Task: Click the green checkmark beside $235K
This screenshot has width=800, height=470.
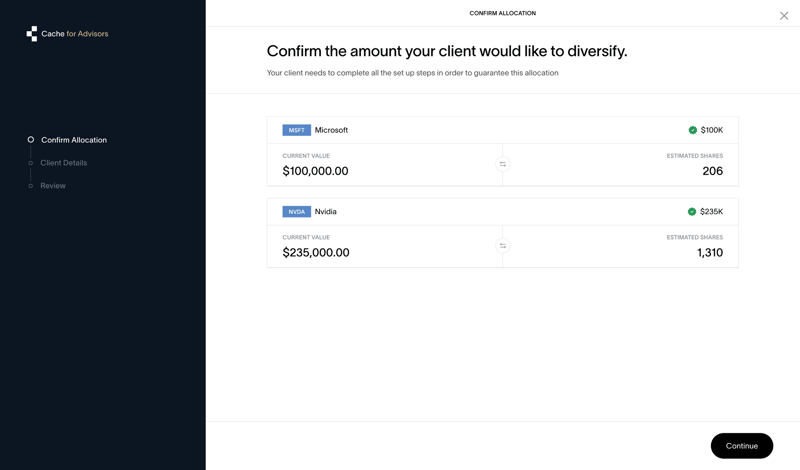Action: (691, 212)
